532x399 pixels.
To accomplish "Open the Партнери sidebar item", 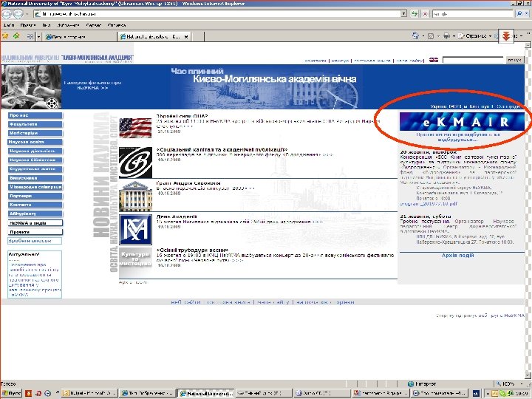I will click(x=35, y=196).
